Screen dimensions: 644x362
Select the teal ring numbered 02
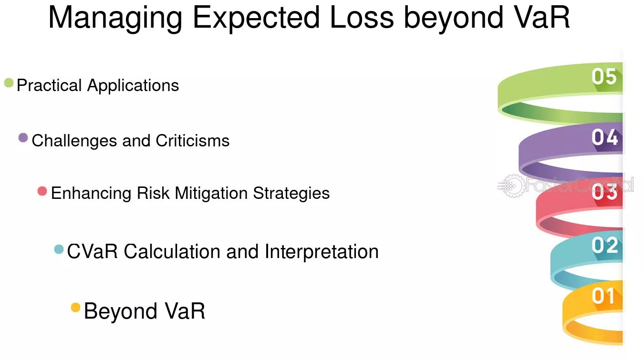(587, 260)
